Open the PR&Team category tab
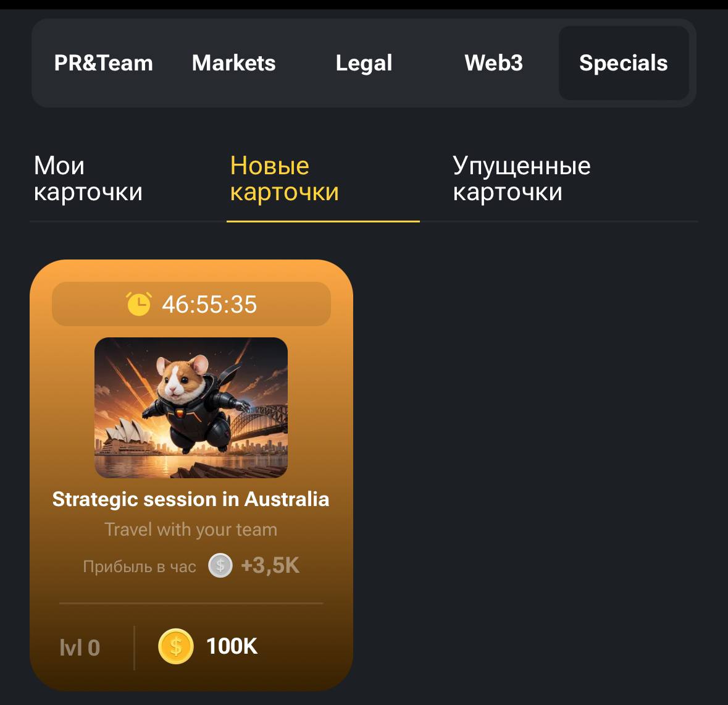This screenshot has height=705, width=728. 104,63
